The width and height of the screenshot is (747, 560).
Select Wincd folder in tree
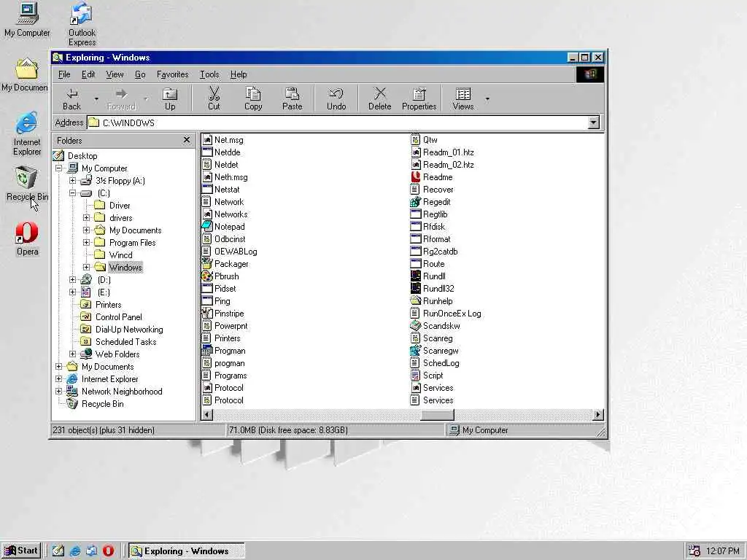(120, 254)
